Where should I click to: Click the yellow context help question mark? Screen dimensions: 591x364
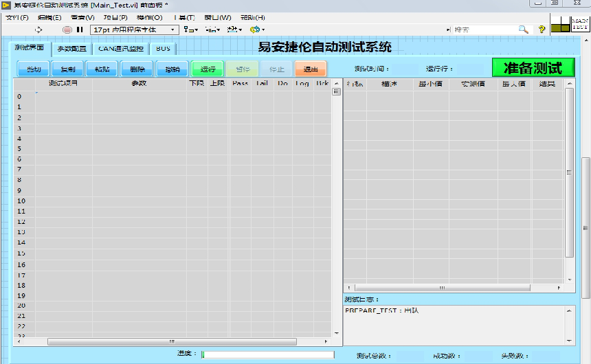542,29
